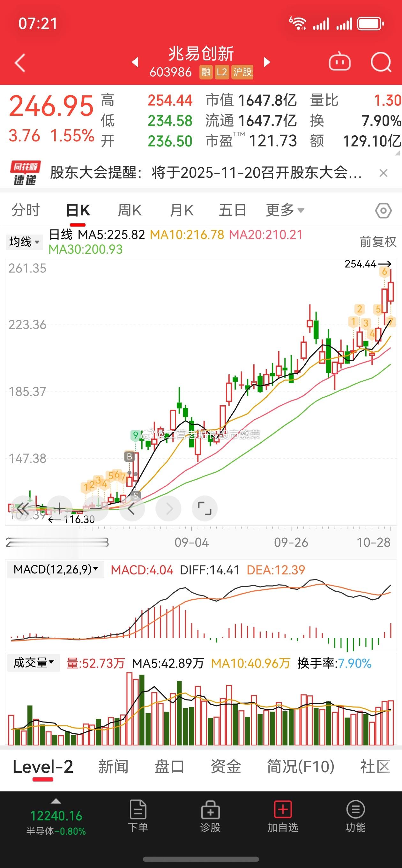Select the 月K monthly chart tab
The height and width of the screenshot is (868, 402).
(182, 210)
